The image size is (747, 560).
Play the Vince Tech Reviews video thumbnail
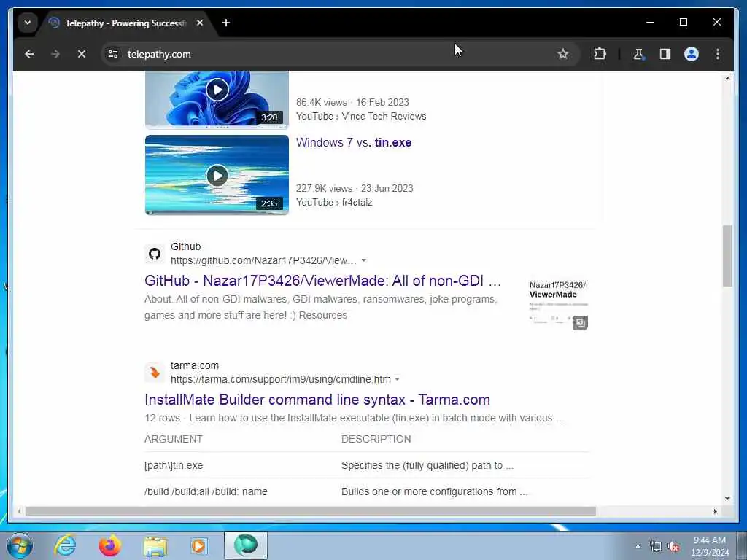(x=217, y=99)
